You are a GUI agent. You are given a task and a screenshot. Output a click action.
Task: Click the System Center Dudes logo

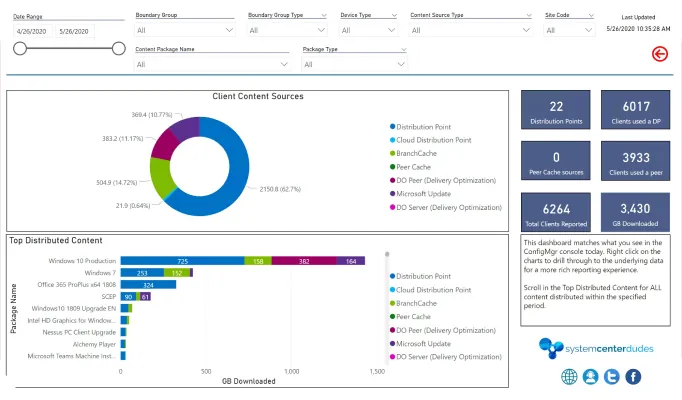coord(596,348)
